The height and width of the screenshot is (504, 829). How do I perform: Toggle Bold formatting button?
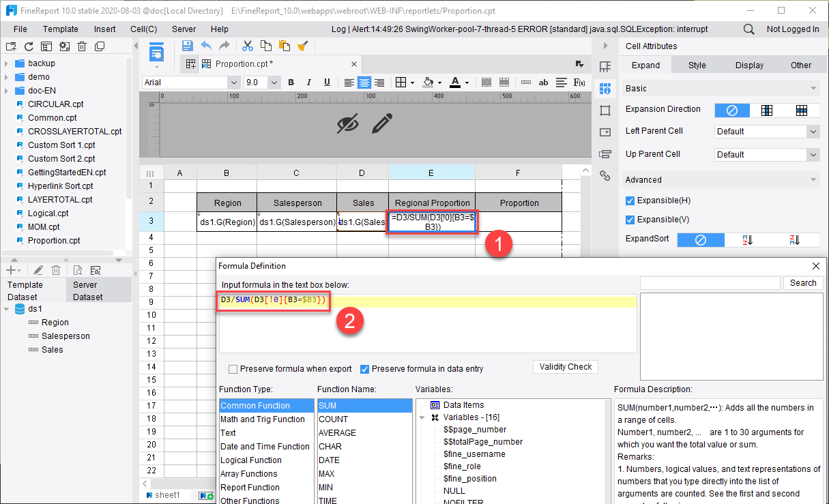[x=291, y=83]
